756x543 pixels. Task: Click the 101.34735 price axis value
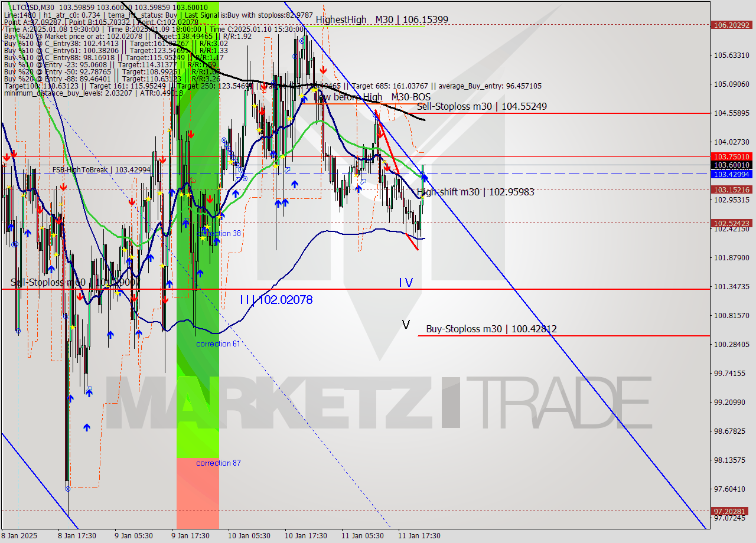[x=732, y=287]
